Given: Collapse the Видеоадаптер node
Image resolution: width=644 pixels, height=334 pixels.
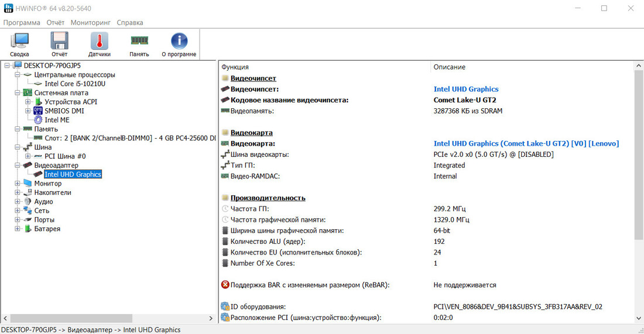Looking at the screenshot, I should 17,165.
